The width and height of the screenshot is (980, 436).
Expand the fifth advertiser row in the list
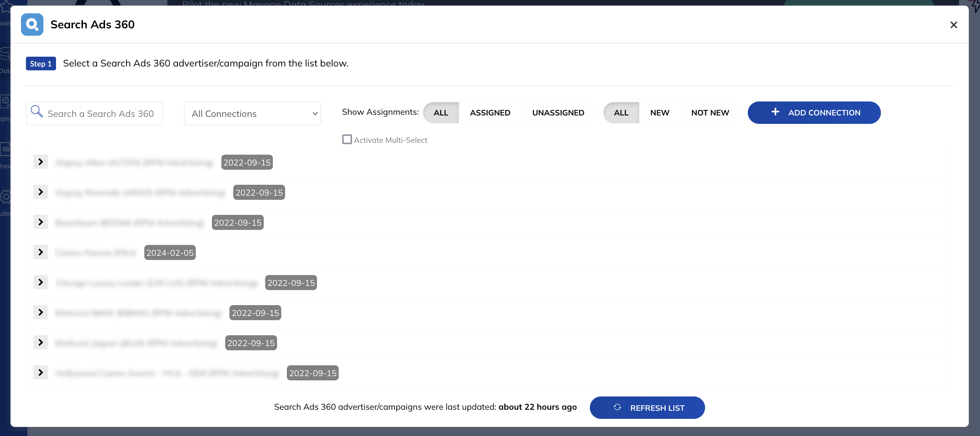pyautogui.click(x=41, y=282)
